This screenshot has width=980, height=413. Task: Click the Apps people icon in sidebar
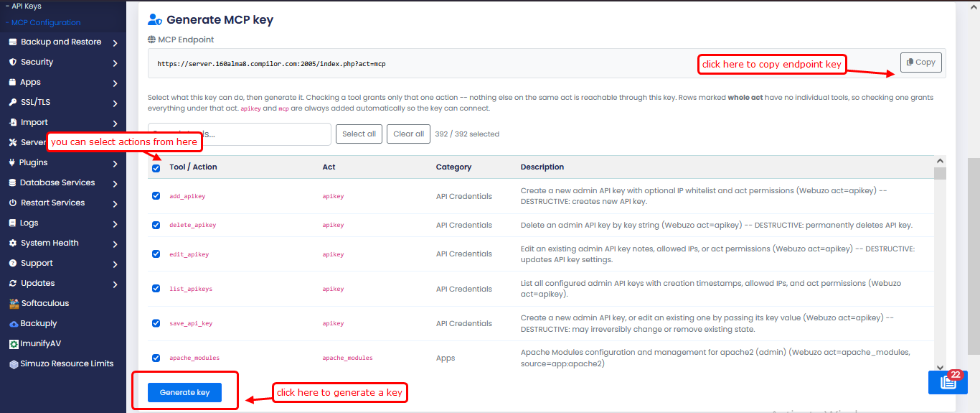point(13,83)
